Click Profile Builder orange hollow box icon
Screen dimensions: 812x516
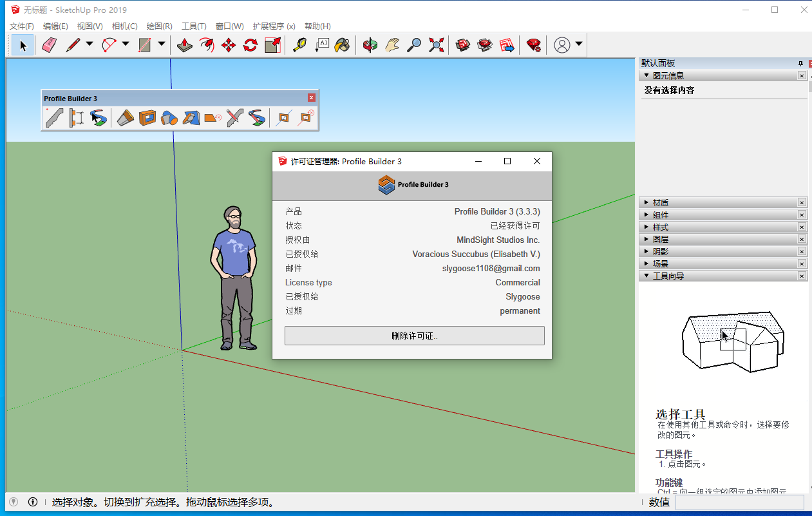tap(147, 118)
